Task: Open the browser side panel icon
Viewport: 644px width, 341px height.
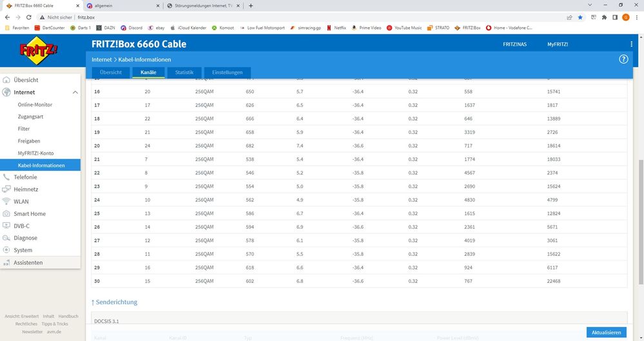Action: (615, 17)
